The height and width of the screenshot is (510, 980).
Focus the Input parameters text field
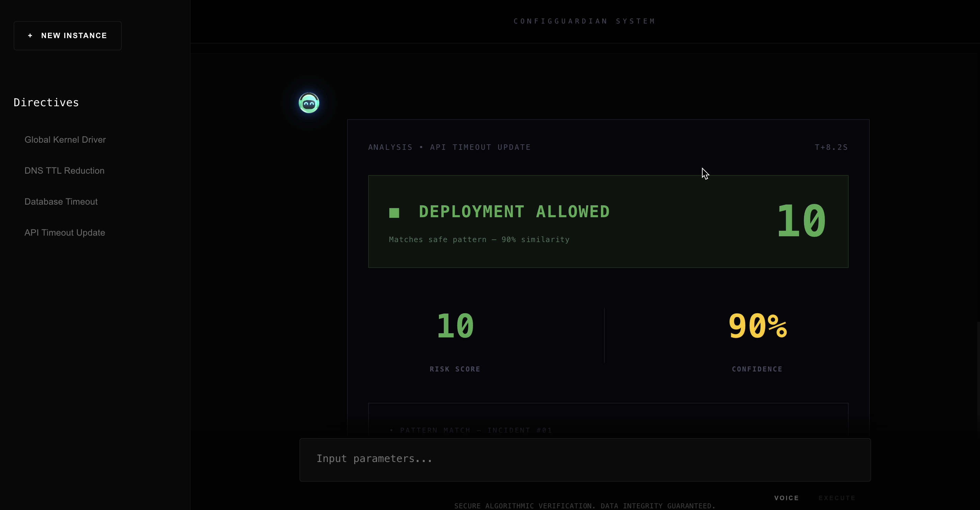click(x=585, y=459)
